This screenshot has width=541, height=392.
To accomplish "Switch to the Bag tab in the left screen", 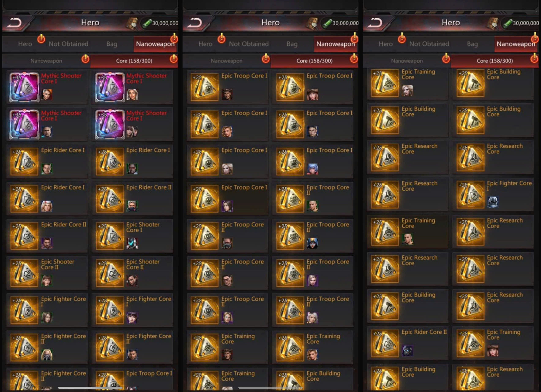I will pyautogui.click(x=112, y=44).
